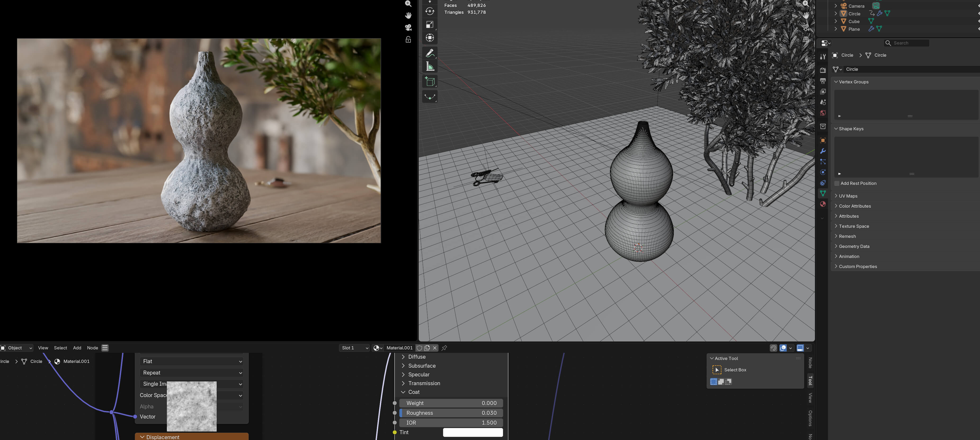This screenshot has height=440, width=980.
Task: Open the Modifiers properties tab
Action: tap(823, 151)
